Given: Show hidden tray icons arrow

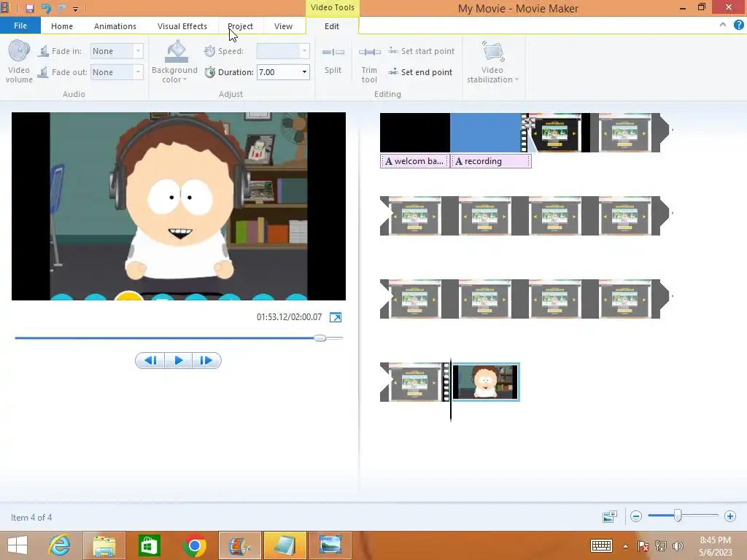Looking at the screenshot, I should (625, 546).
